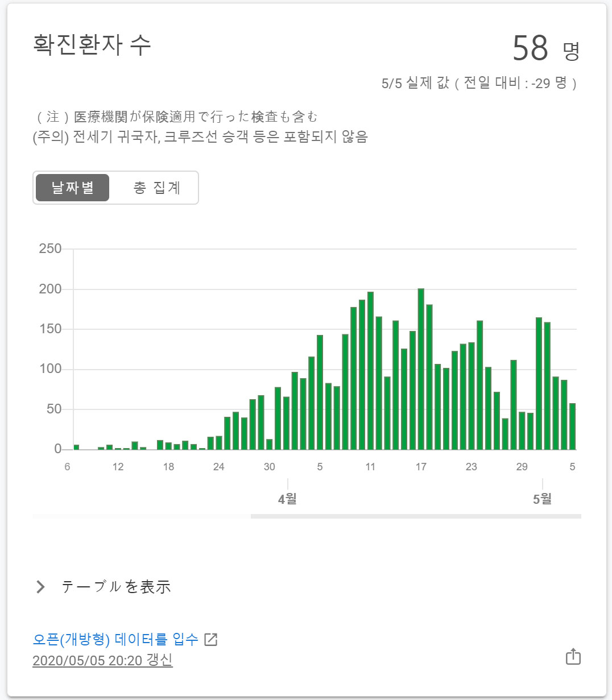
Task: Click the 4월 month axis label
Action: click(287, 499)
